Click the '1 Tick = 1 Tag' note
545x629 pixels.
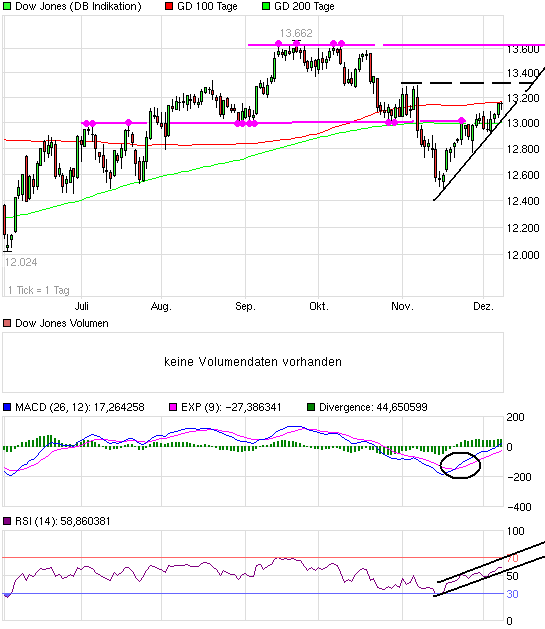[38, 290]
